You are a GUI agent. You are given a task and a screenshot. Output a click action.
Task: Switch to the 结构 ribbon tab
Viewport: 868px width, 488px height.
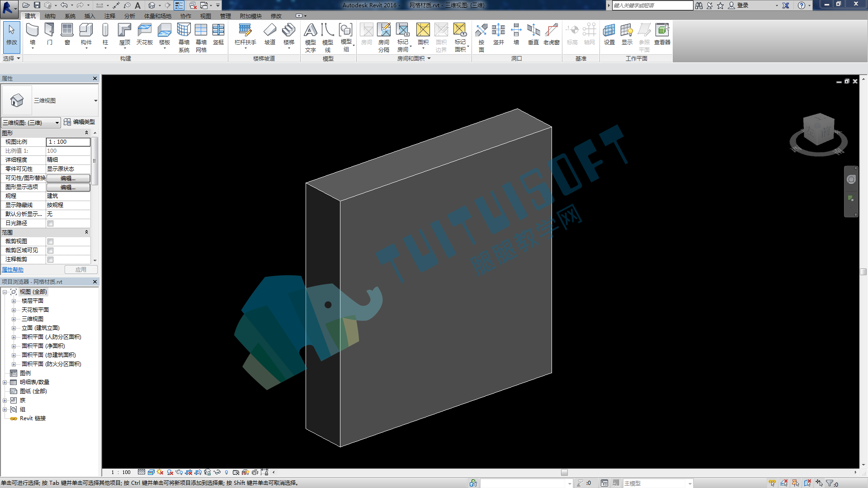tap(50, 16)
